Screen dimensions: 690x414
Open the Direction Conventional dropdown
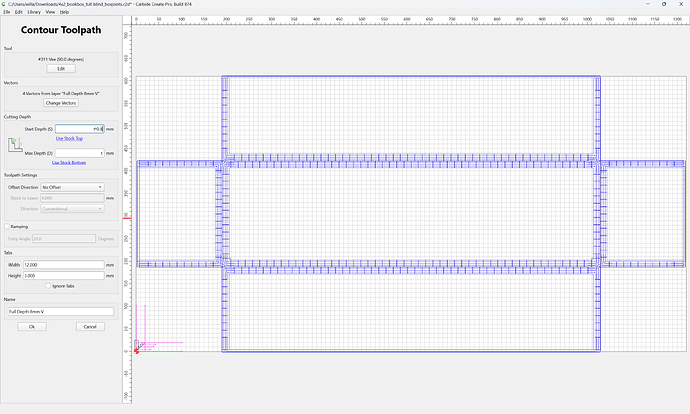pos(73,209)
